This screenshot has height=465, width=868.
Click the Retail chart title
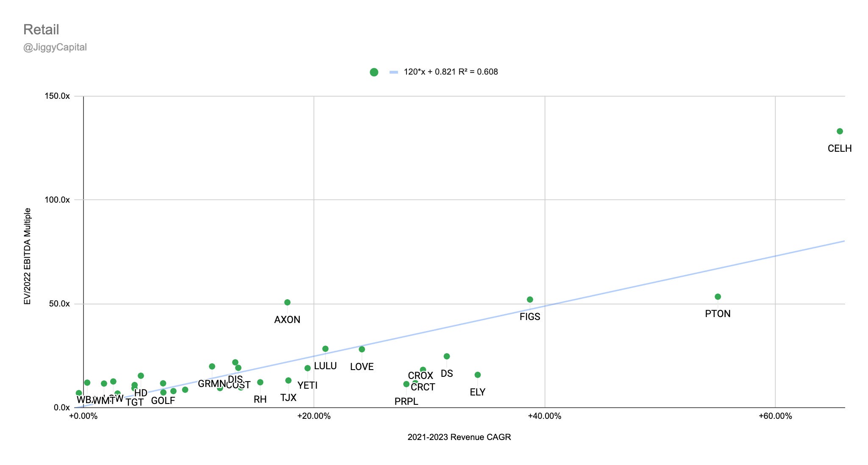[41, 30]
